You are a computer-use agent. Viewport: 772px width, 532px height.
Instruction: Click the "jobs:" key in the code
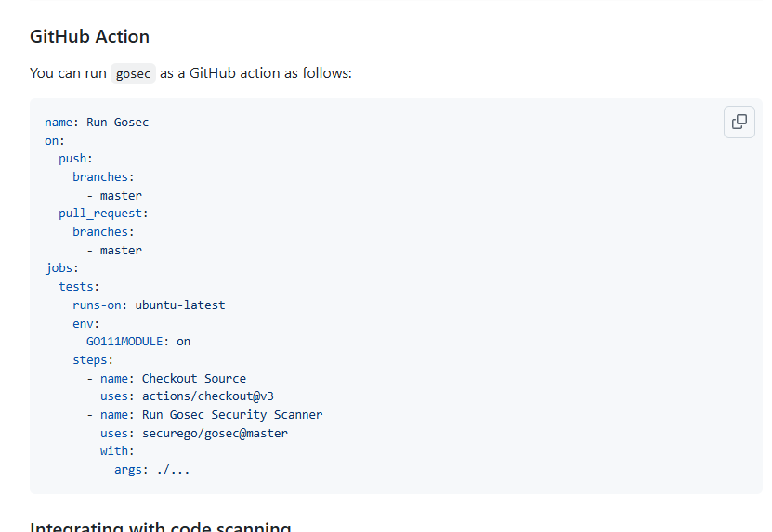tap(62, 268)
